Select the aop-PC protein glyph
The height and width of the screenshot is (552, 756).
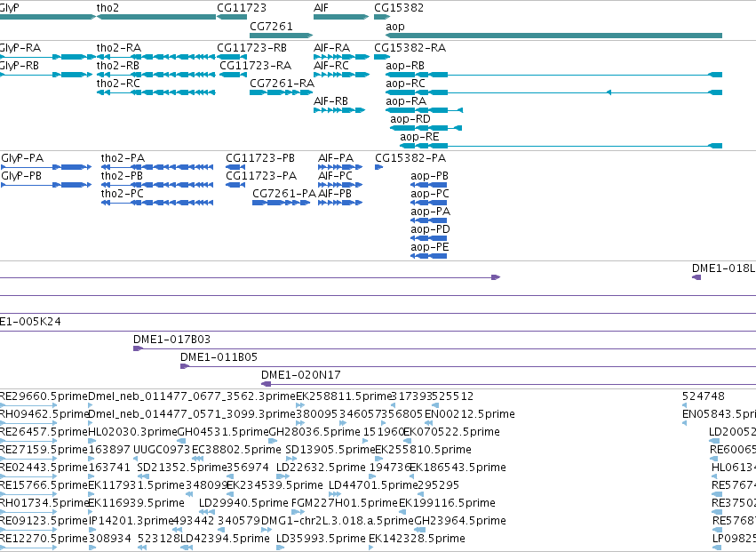428,204
